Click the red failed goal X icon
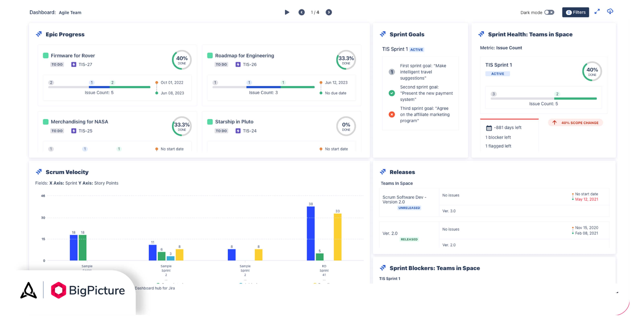 pyautogui.click(x=392, y=115)
